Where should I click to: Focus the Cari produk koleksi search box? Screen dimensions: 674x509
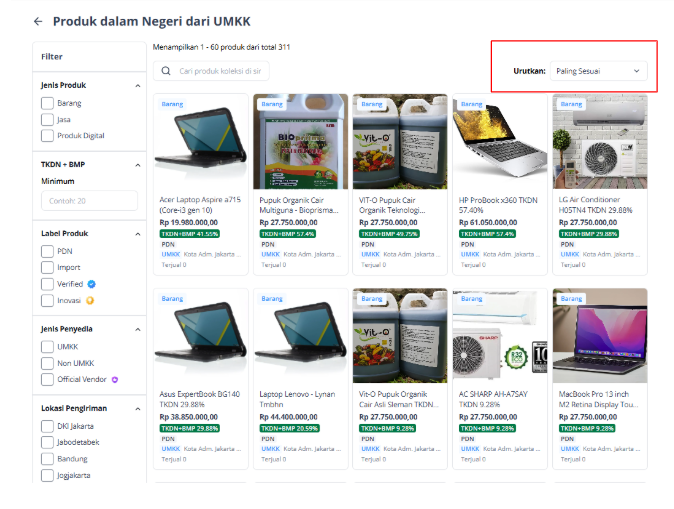click(x=211, y=71)
